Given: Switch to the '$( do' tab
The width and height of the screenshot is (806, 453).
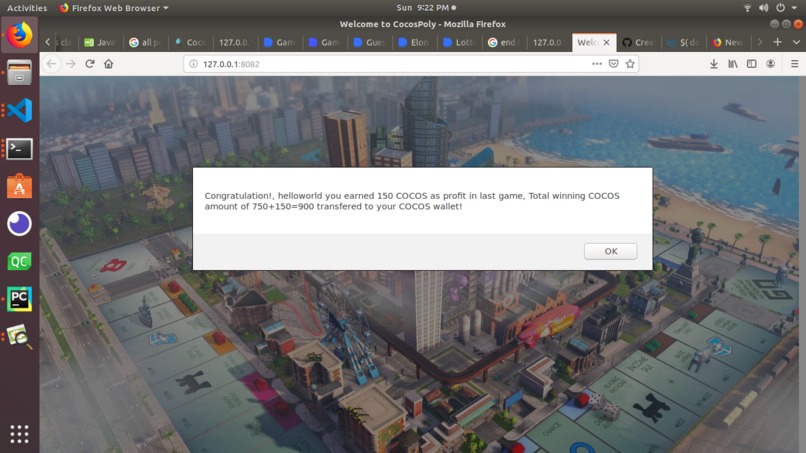Looking at the screenshot, I should 683,42.
